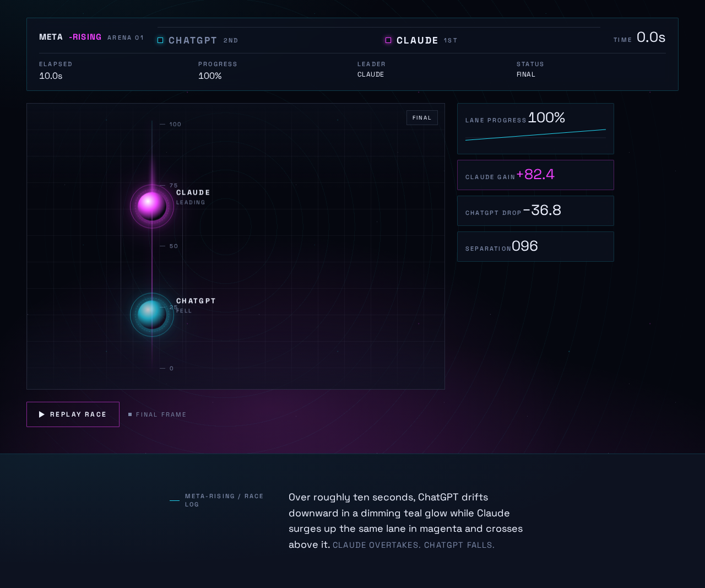Viewport: 705px width, 588px height.
Task: Click the teal square beside CHATGPT
Action: (160, 40)
